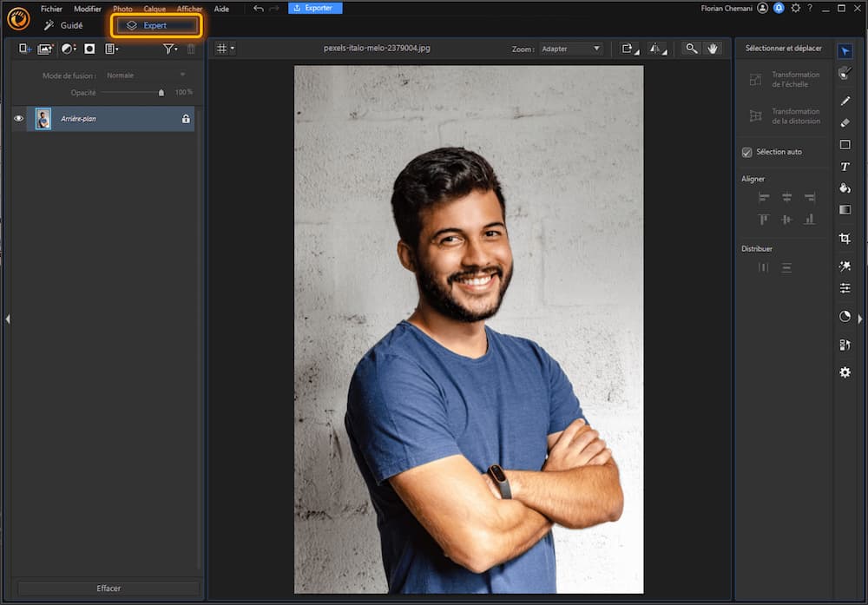
Task: Select the Crop tool
Action: click(845, 239)
